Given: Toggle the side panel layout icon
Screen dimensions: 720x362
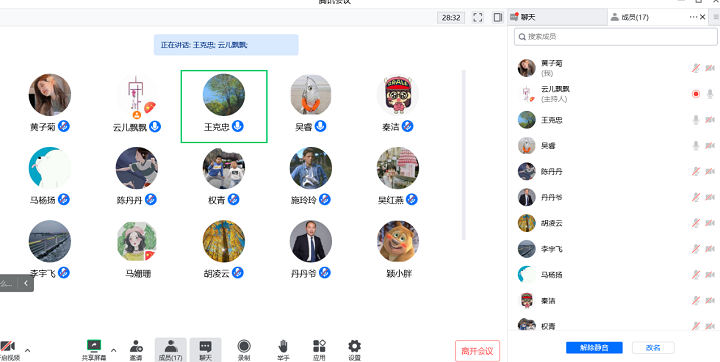Looking at the screenshot, I should tap(498, 17).
